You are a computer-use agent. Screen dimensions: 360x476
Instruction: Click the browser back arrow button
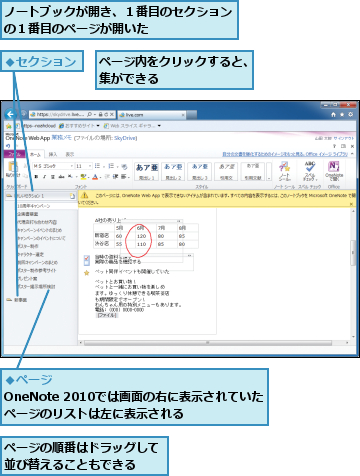click(x=11, y=114)
